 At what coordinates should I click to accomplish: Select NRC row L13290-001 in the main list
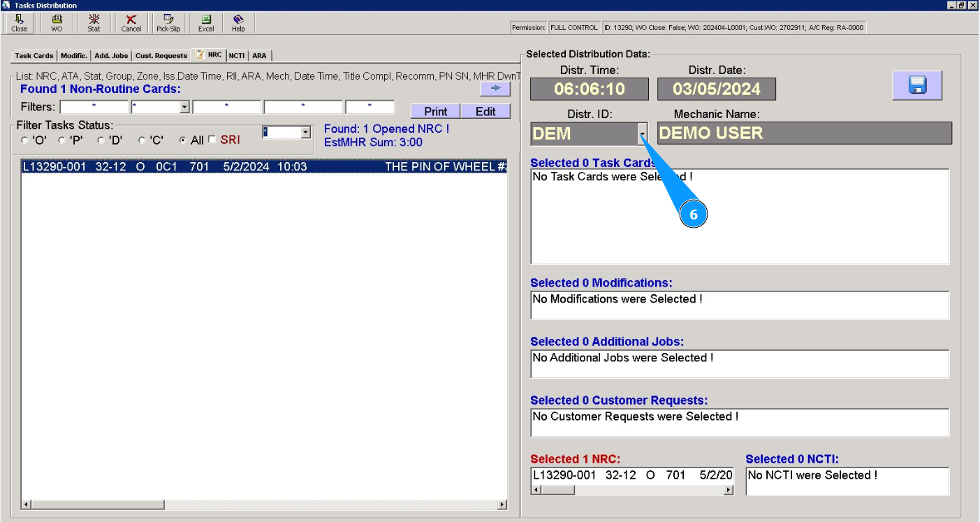pyautogui.click(x=264, y=166)
